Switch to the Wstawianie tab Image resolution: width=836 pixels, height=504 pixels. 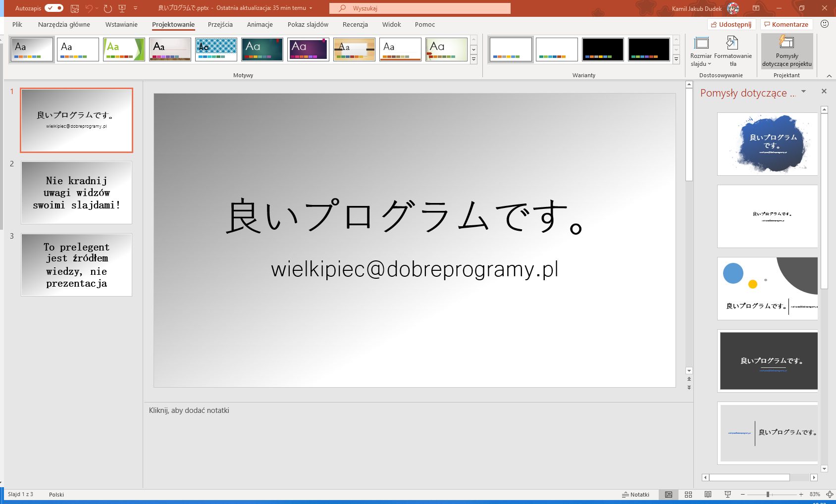pos(121,24)
